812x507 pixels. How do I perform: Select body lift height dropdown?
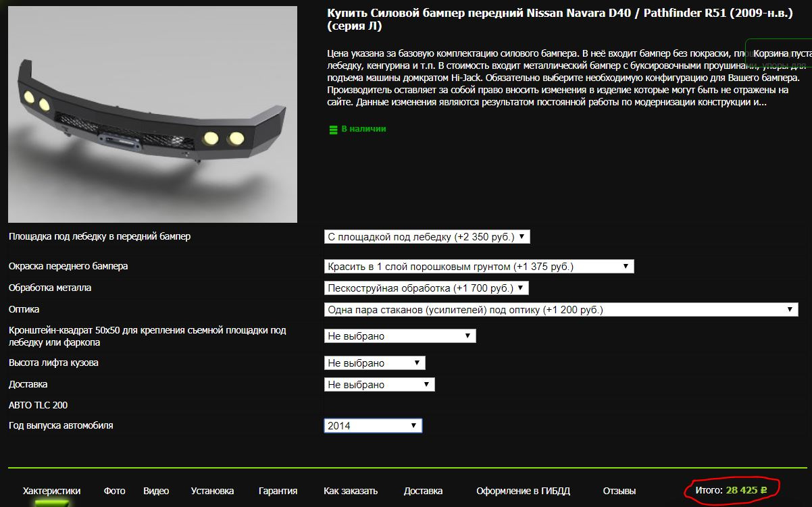coord(375,363)
